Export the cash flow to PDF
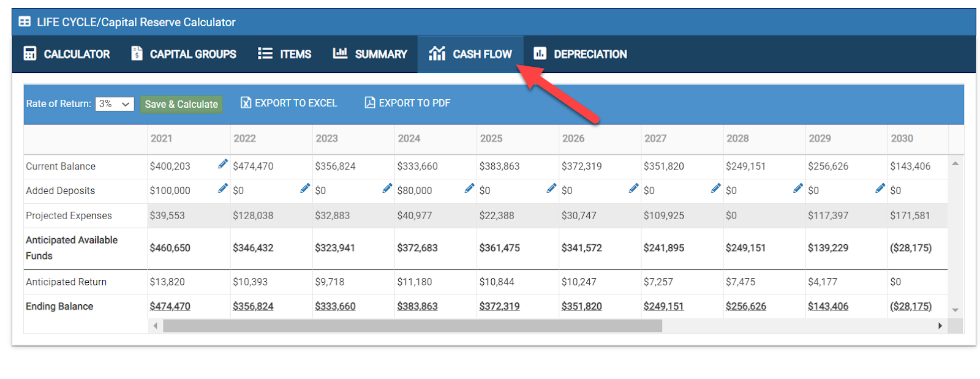980x379 pixels. (407, 103)
